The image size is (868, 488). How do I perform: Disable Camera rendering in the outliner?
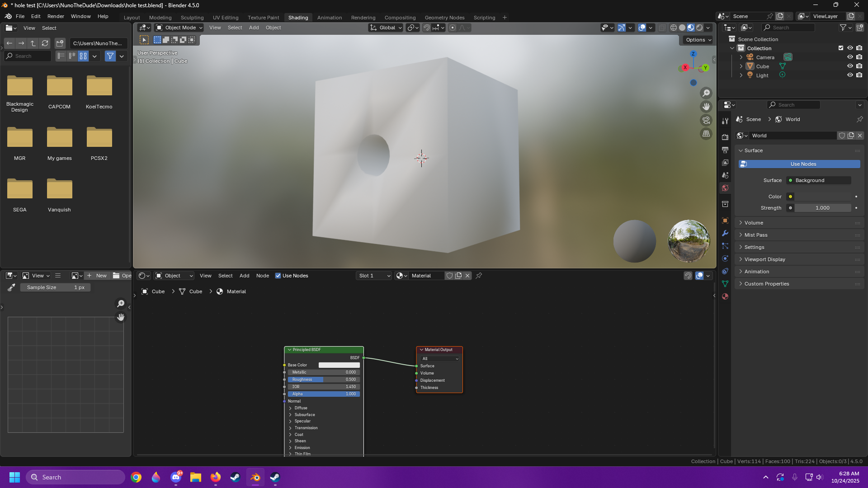coord(859,57)
